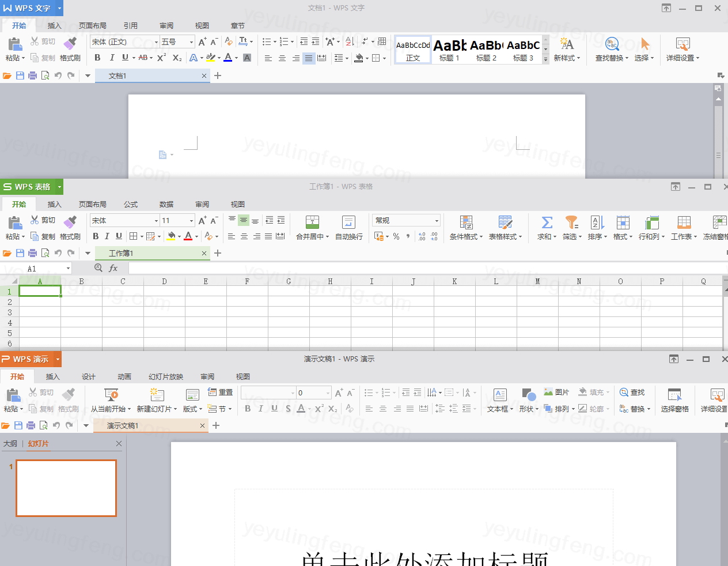
Task: Click 选择 cursor icon in Writer
Action: point(645,44)
